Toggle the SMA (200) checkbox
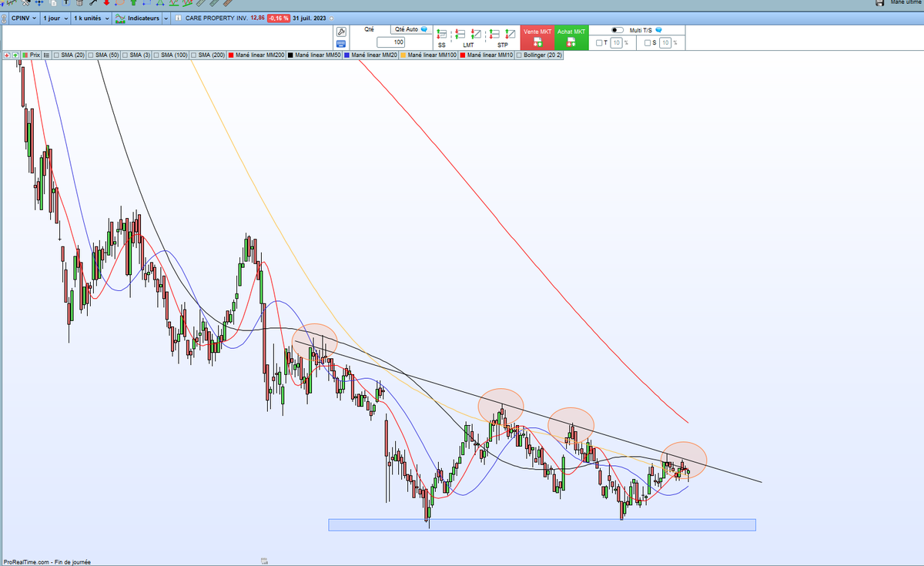The height and width of the screenshot is (566, 924). point(194,55)
